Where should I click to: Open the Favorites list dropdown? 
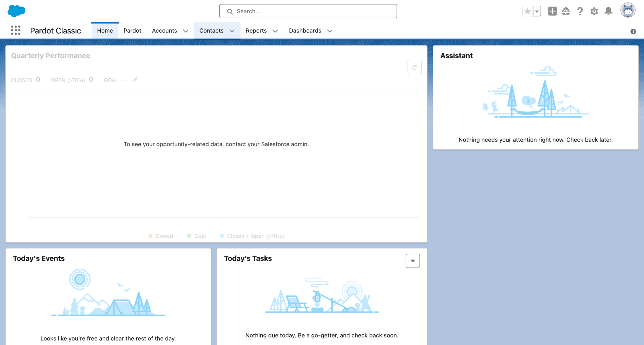pos(537,11)
